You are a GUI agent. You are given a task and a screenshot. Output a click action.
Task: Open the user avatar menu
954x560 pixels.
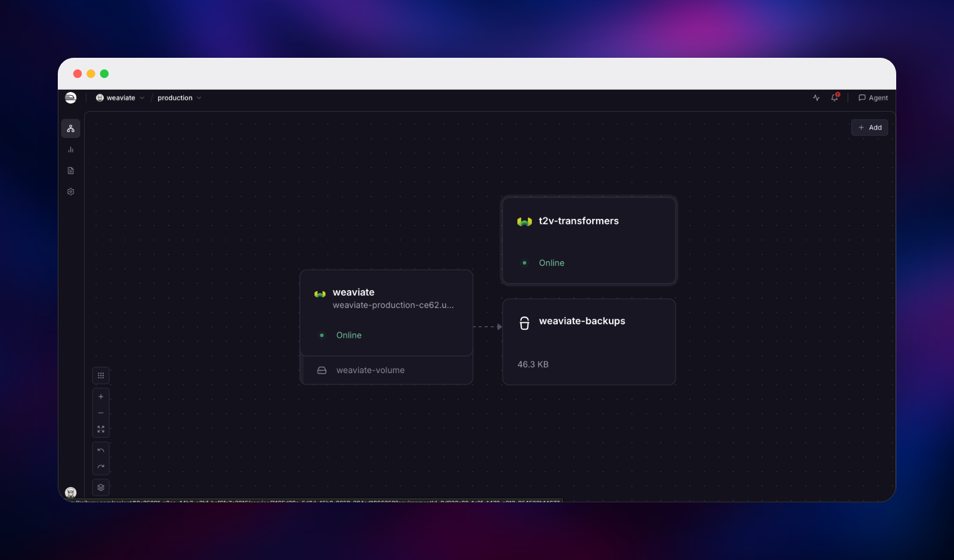[71, 493]
